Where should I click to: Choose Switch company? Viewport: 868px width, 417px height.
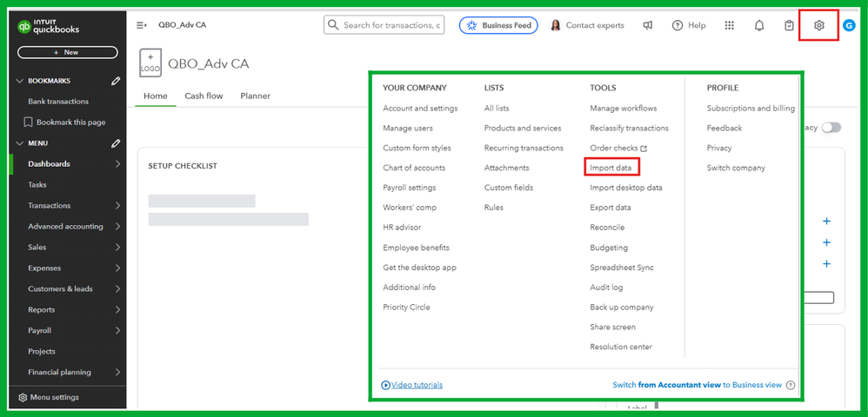pyautogui.click(x=736, y=168)
